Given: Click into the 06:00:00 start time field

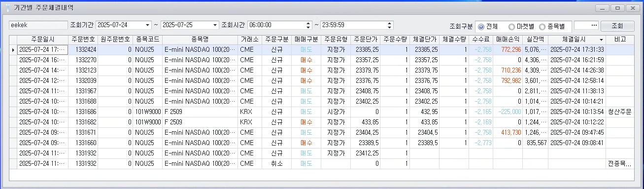Looking at the screenshot, I should [277, 25].
